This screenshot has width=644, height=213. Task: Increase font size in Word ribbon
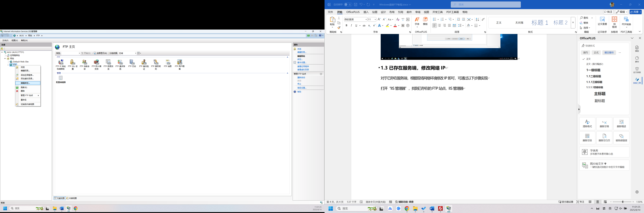pyautogui.click(x=379, y=19)
